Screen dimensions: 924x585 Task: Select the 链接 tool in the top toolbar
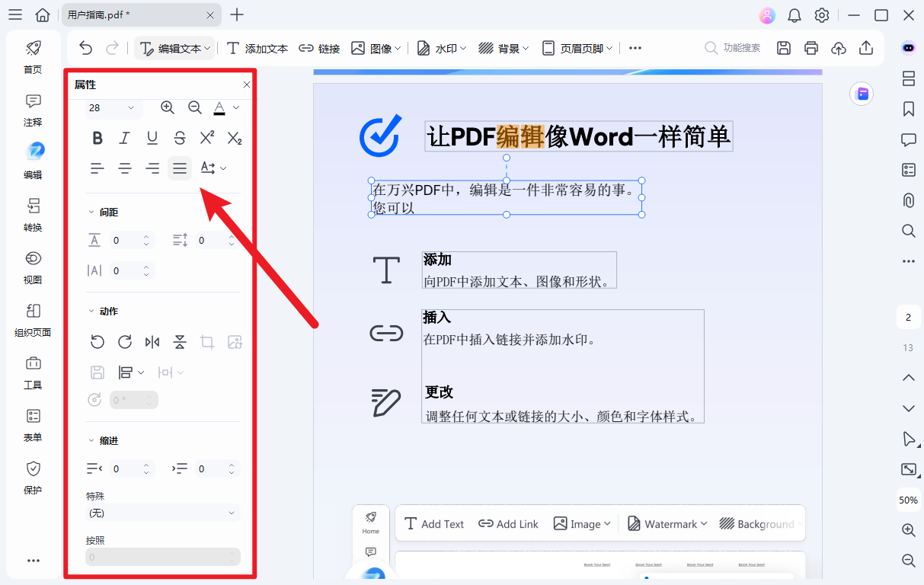(319, 47)
